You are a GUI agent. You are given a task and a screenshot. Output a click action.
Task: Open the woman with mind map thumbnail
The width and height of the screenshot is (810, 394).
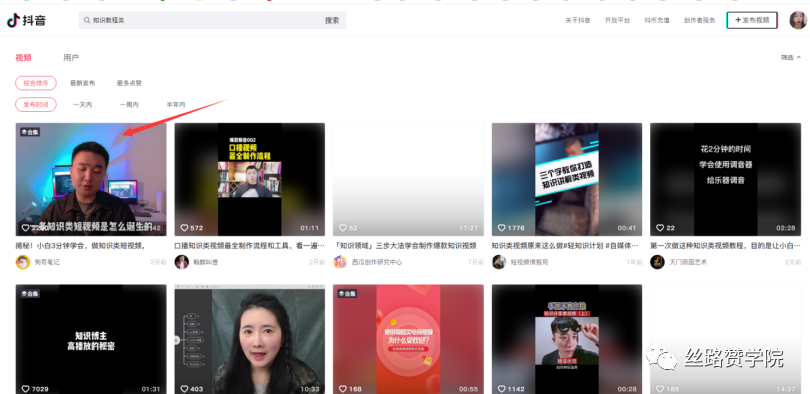(250, 339)
